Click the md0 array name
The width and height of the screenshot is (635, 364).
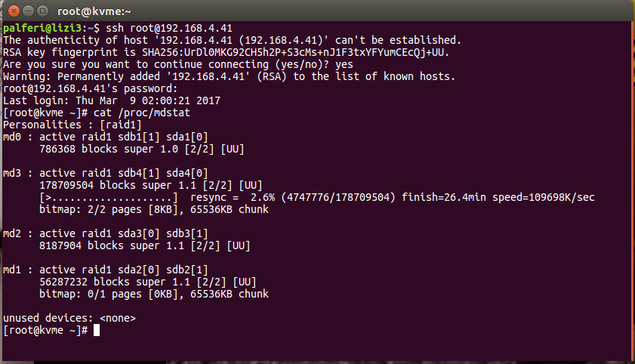click(x=12, y=137)
